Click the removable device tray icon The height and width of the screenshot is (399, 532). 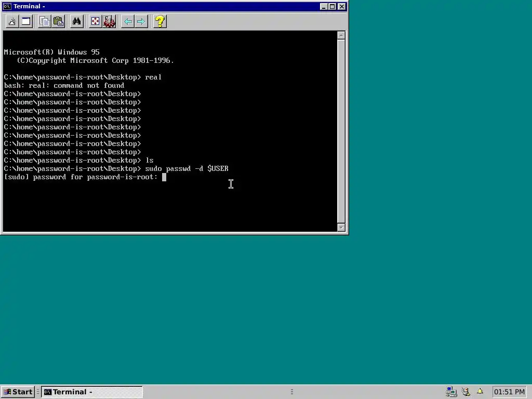pos(466,392)
